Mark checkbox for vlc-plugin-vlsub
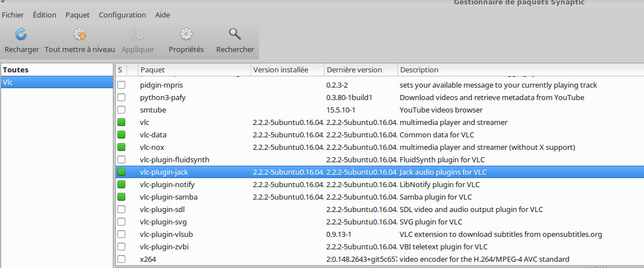The width and height of the screenshot is (644, 268). (x=121, y=234)
